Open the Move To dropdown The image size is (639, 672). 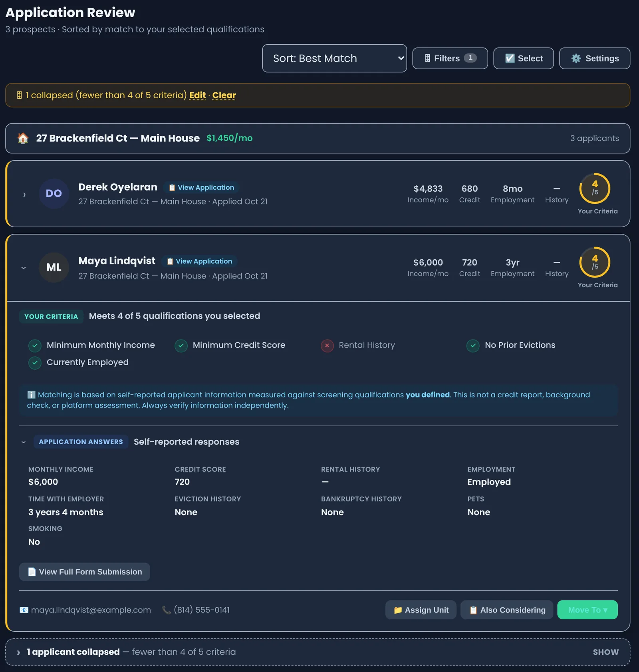587,610
